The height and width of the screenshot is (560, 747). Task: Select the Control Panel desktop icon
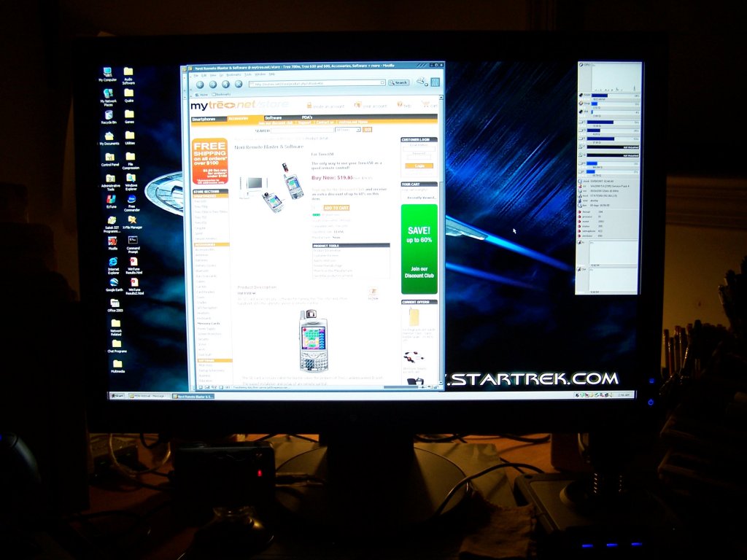click(110, 159)
